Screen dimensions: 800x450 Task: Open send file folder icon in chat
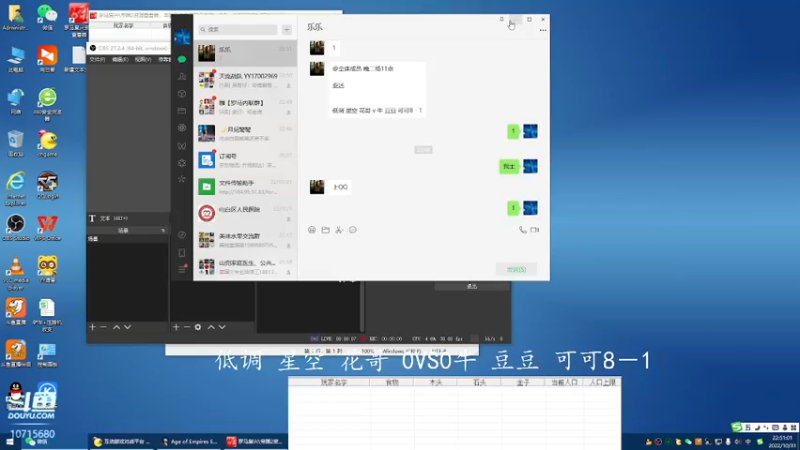326,230
